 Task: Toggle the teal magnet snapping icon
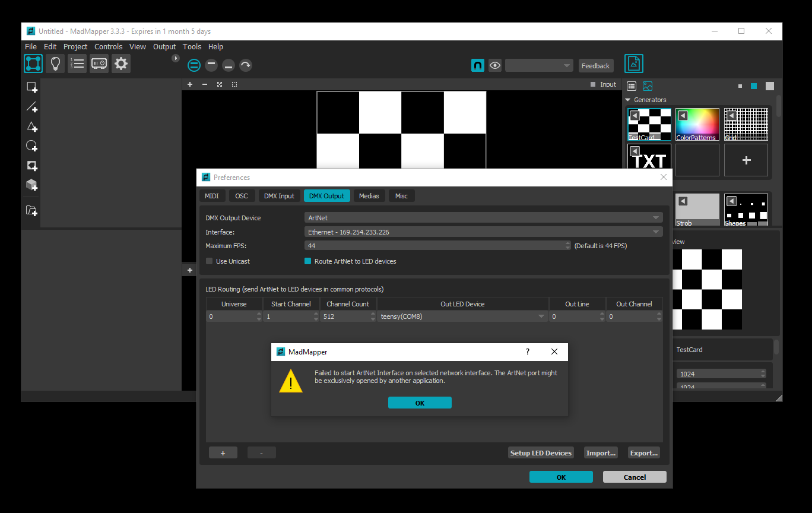(x=478, y=65)
